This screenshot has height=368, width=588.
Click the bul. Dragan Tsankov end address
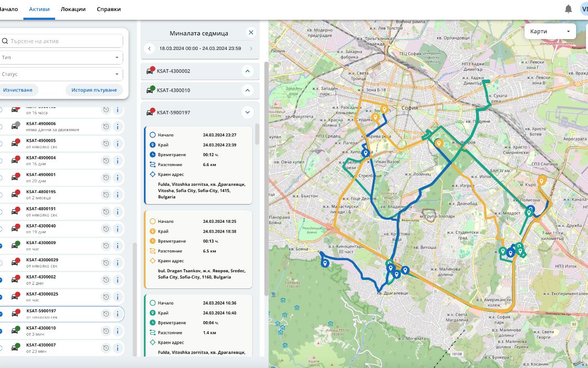(202, 274)
